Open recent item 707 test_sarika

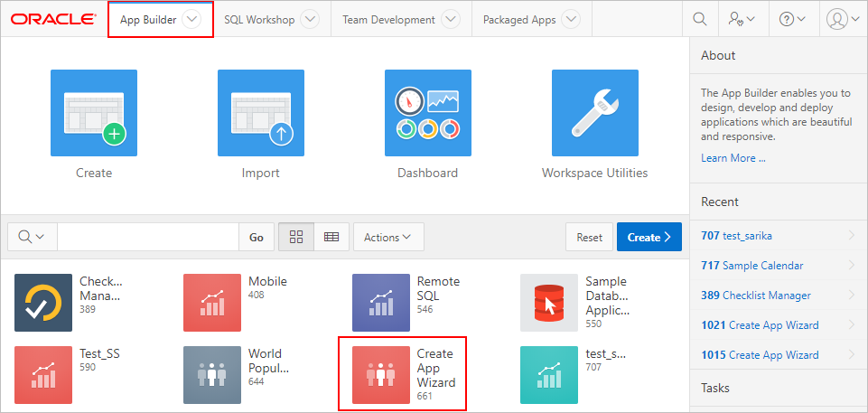click(x=736, y=236)
